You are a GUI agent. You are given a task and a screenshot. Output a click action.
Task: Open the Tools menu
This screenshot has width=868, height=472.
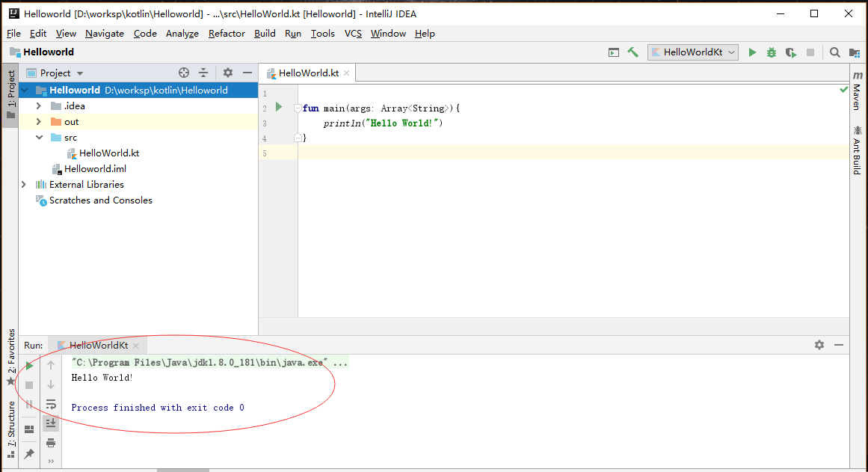[323, 33]
